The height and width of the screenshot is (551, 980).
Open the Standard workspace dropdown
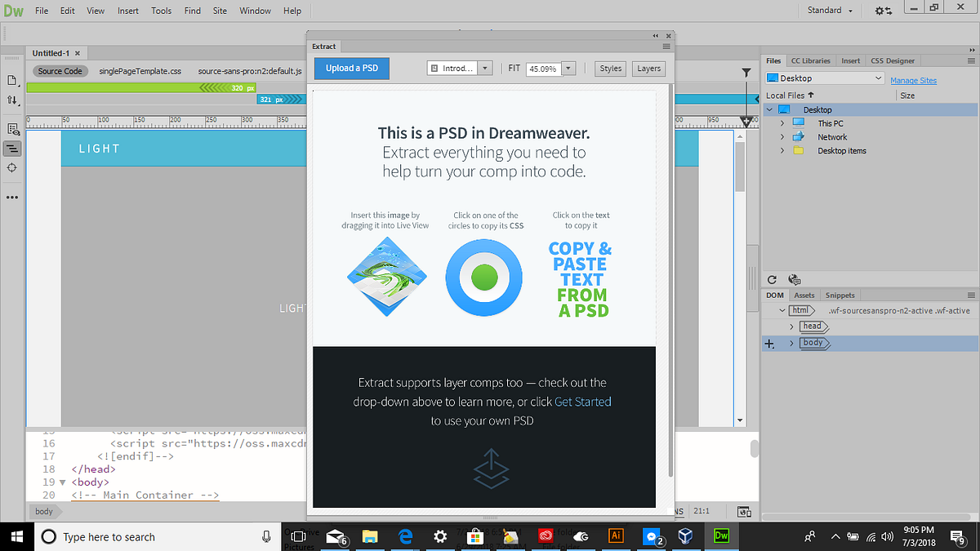pos(829,10)
